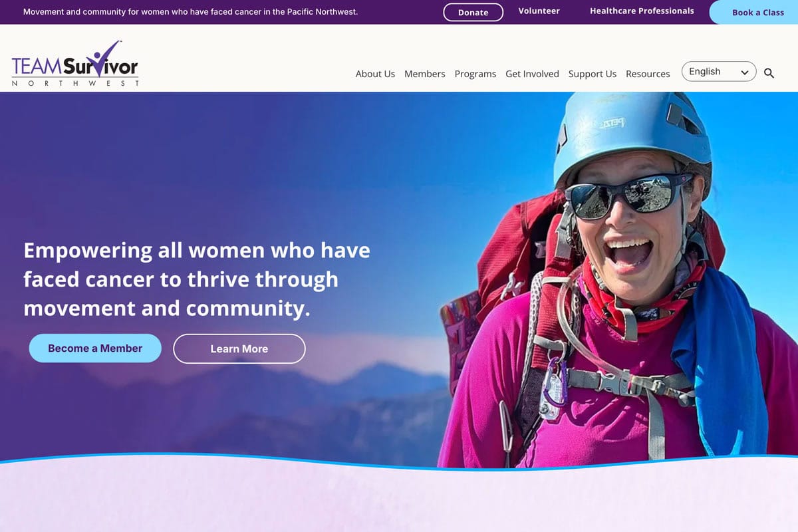Click the hero headline about empowering women
Viewport: 798px width, 532px height.
197,279
